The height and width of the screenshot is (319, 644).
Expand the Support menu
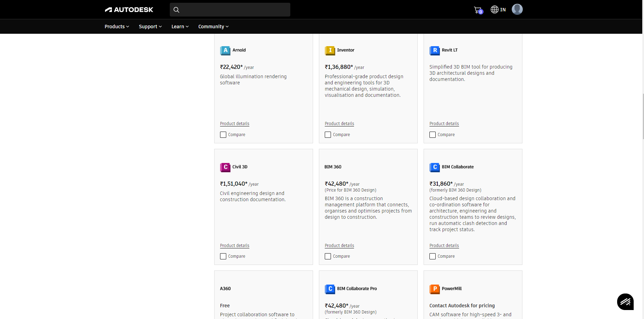point(150,27)
